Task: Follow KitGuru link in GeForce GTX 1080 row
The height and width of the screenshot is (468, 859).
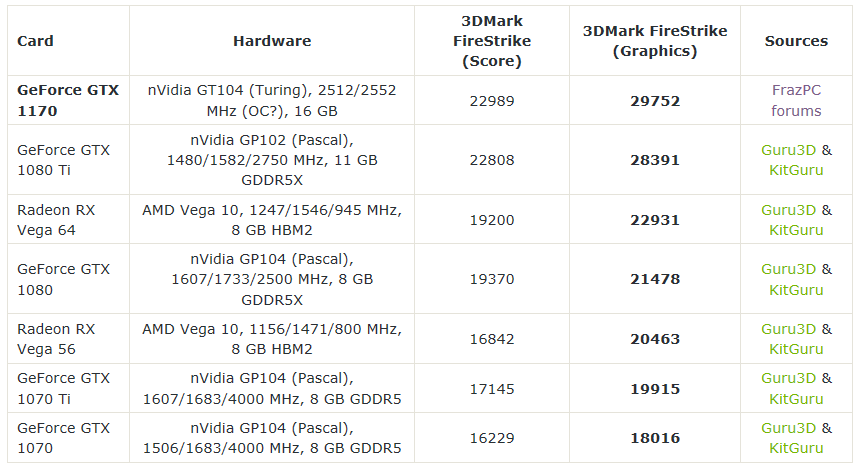Action: pos(796,290)
